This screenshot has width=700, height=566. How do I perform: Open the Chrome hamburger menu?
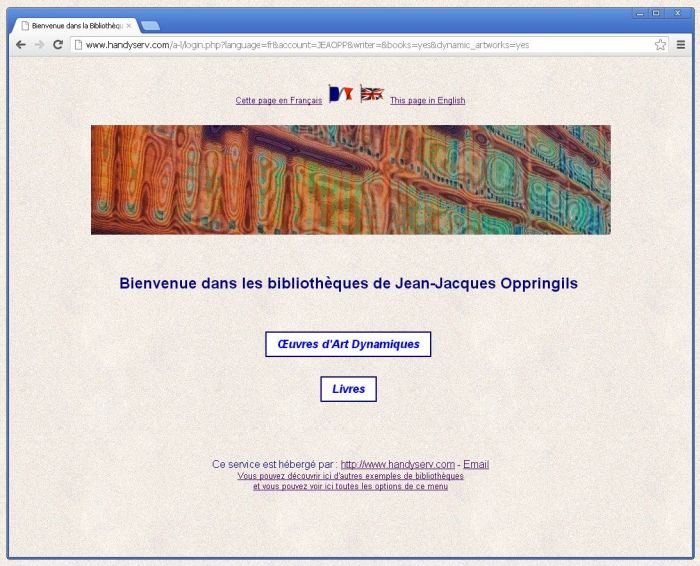click(681, 45)
